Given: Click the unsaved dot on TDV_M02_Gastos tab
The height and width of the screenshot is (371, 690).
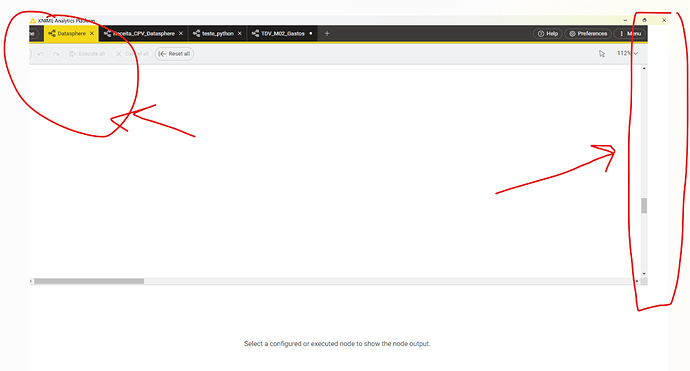Looking at the screenshot, I should point(311,33).
